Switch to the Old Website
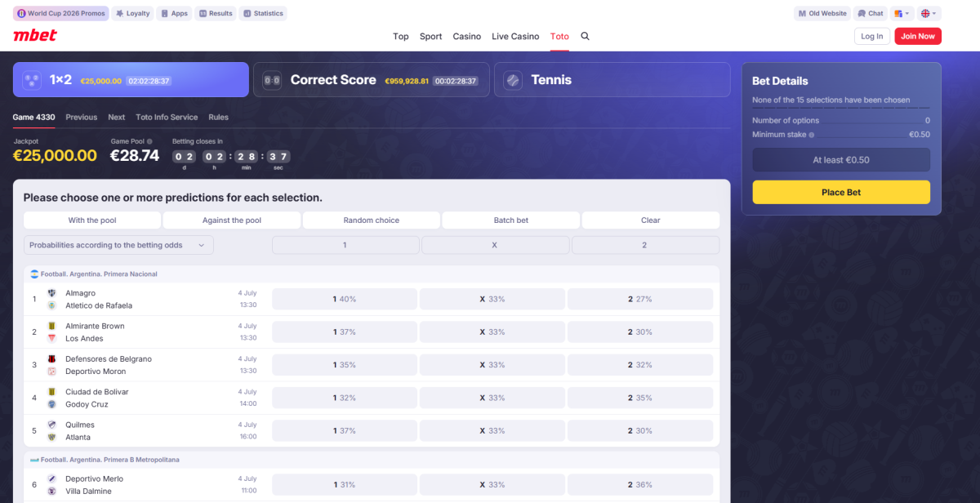 click(822, 13)
